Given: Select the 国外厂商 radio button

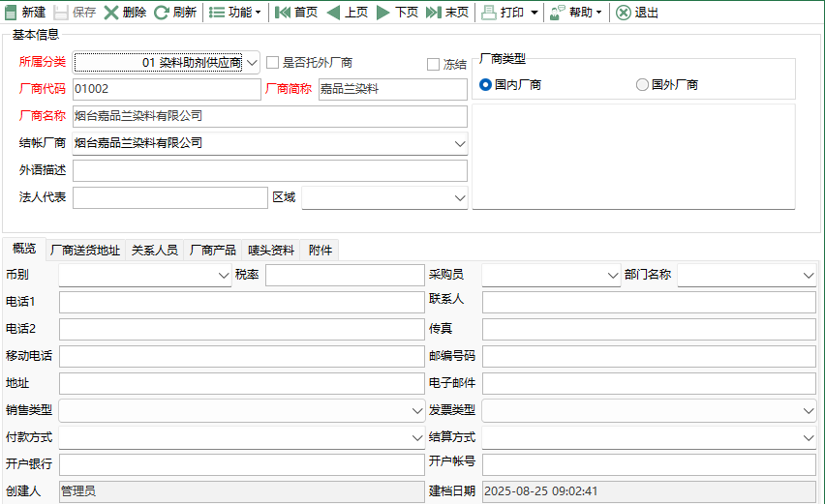Looking at the screenshot, I should [x=642, y=85].
